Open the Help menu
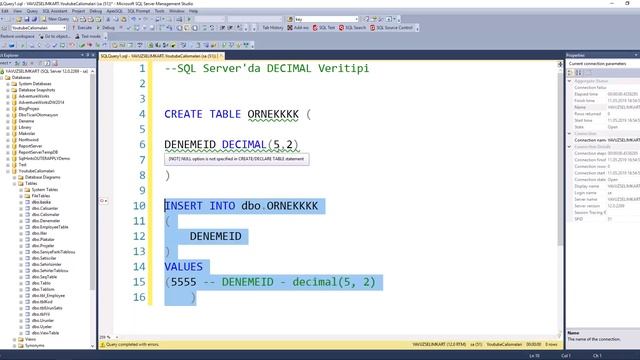Screen dimensions: 640x360 (x=193, y=11)
